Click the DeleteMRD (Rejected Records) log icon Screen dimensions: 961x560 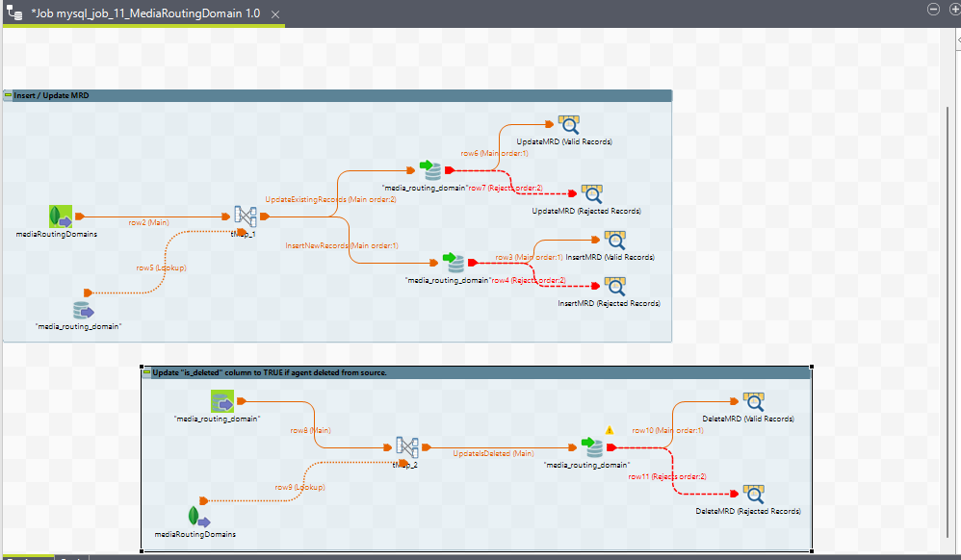(754, 494)
